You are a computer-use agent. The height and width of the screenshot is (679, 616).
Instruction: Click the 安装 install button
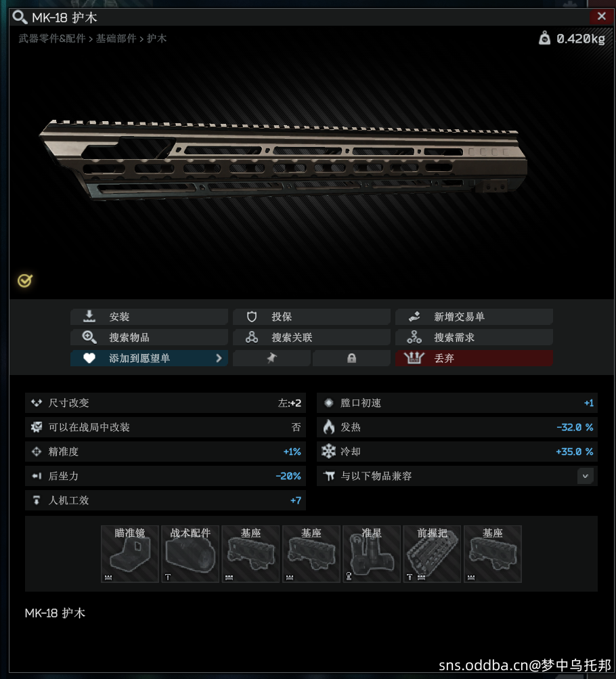click(150, 317)
